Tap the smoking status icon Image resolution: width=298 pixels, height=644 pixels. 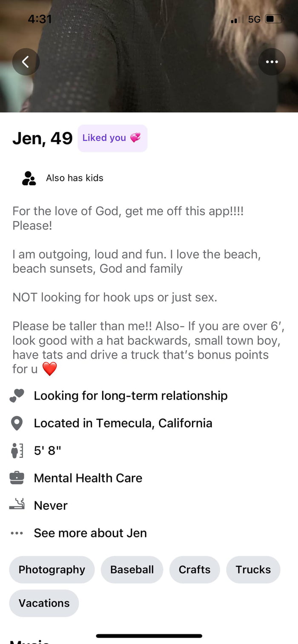(x=17, y=505)
